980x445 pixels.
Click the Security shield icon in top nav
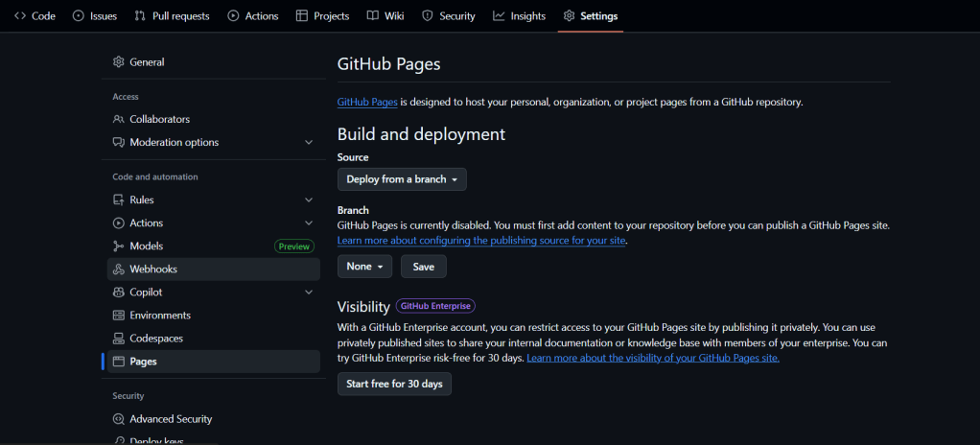point(428,16)
